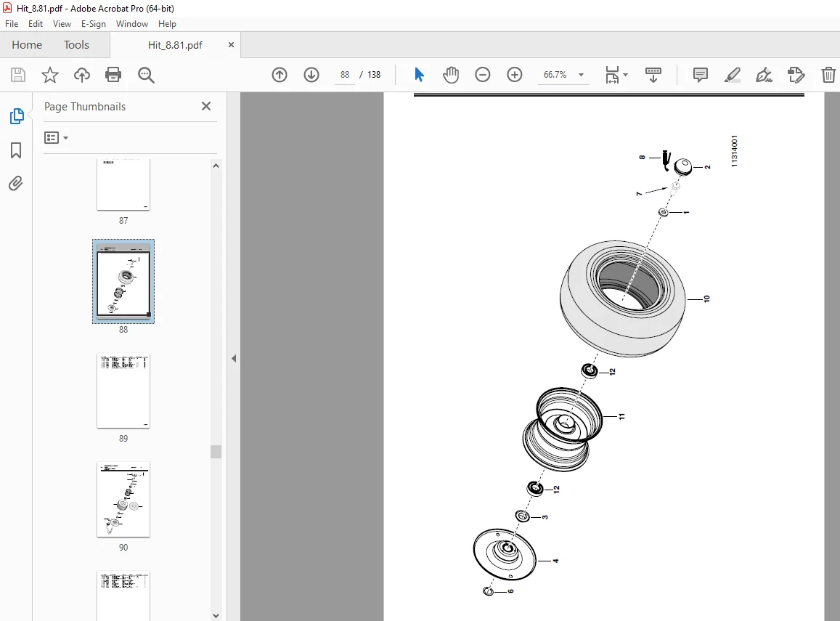Click the hub flange part labeled 4
This screenshot has height=621, width=840.
coord(505,554)
